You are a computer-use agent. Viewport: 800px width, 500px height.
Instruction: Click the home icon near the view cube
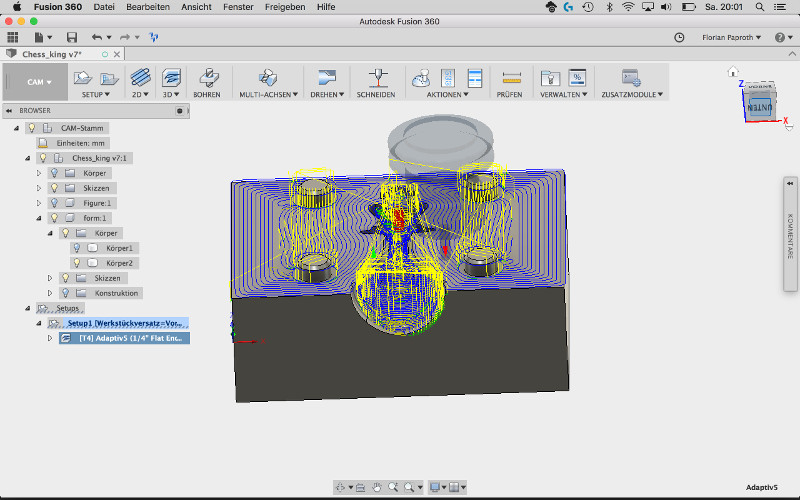(x=733, y=72)
